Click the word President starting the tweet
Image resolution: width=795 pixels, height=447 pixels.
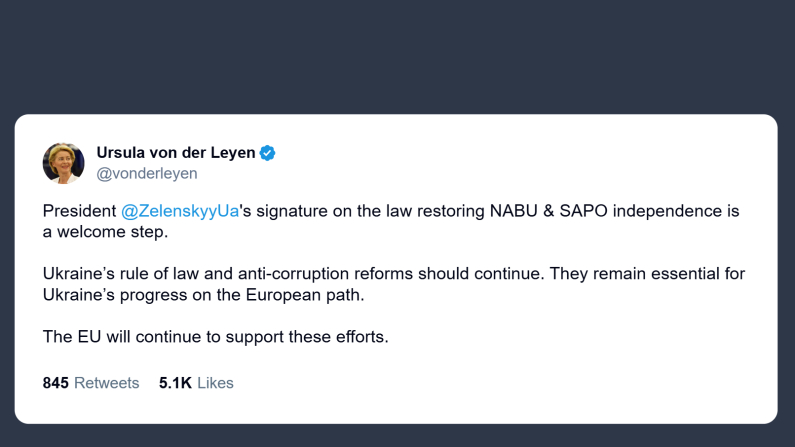(79, 212)
